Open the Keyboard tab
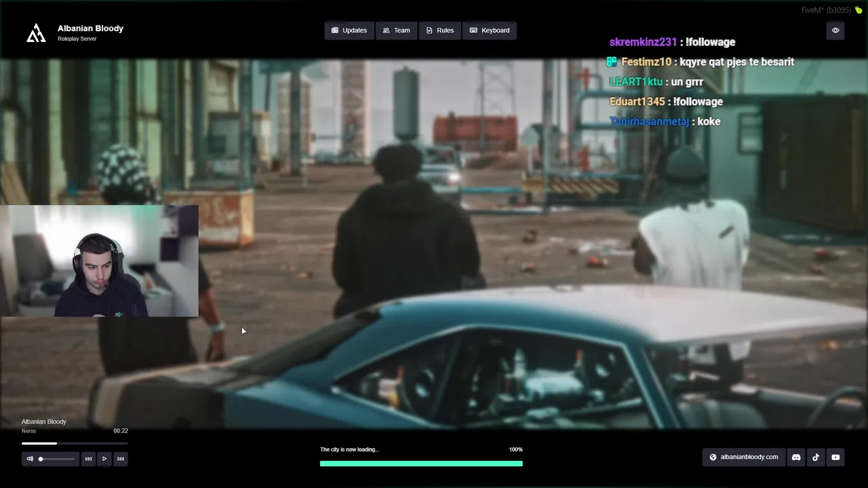The width and height of the screenshot is (868, 488). coord(490,30)
